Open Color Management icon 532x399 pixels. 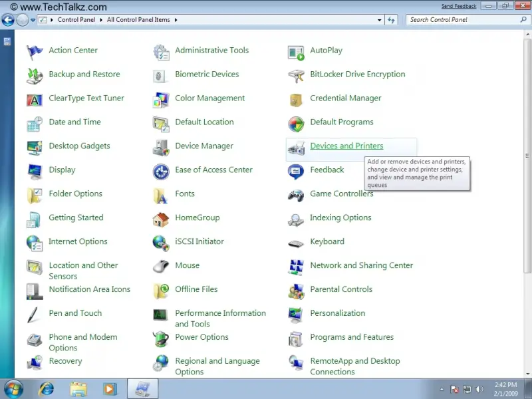(x=161, y=100)
